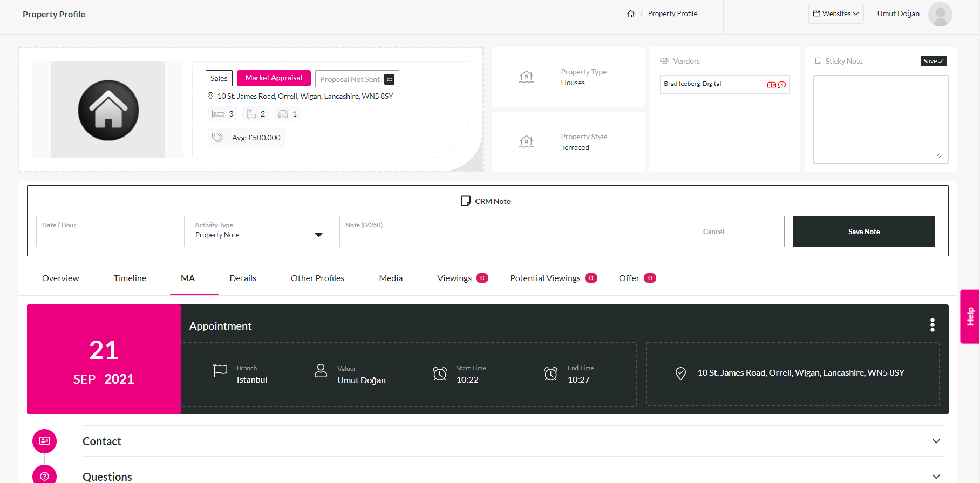Click the Sales tag button
Viewport: 980px width, 483px height.
coord(219,78)
